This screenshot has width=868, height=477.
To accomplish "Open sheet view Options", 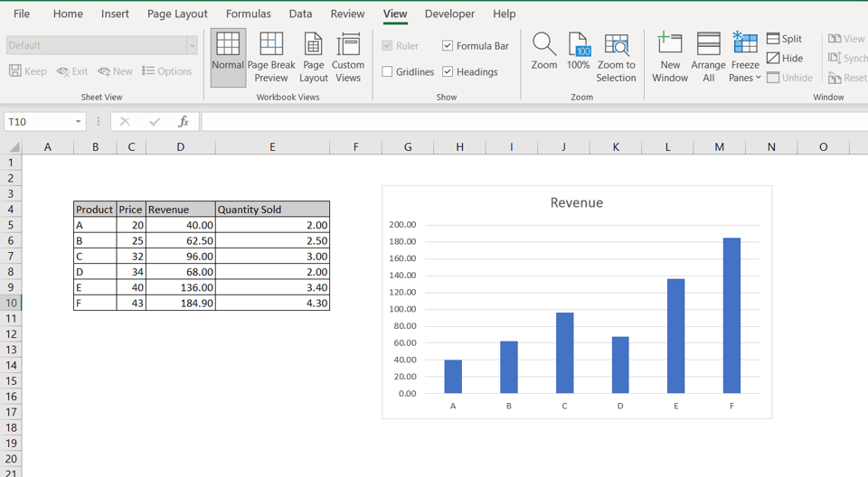I will click(x=166, y=71).
